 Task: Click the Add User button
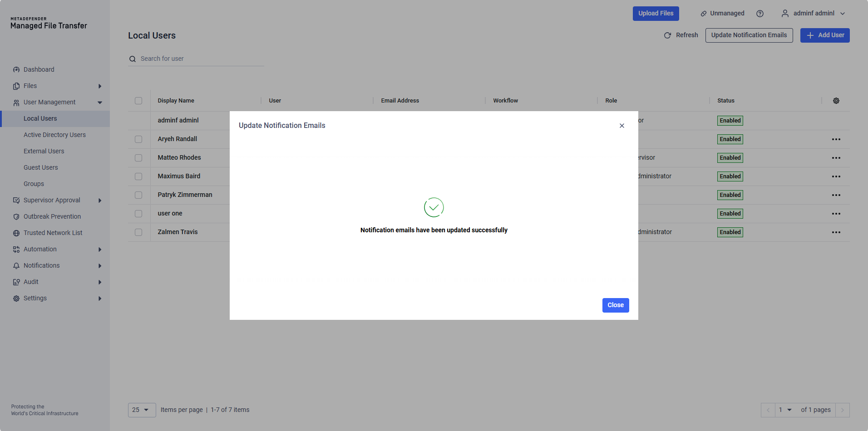coord(824,35)
